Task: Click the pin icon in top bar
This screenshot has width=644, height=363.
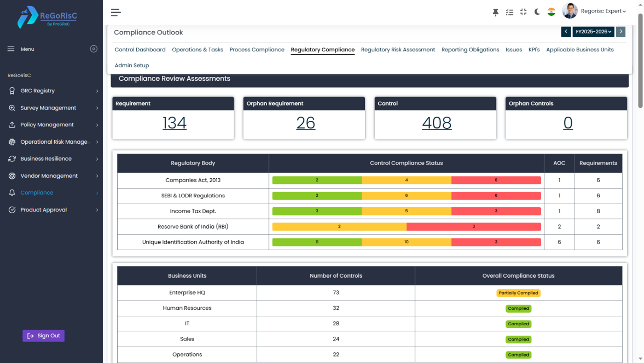Action: pos(495,13)
